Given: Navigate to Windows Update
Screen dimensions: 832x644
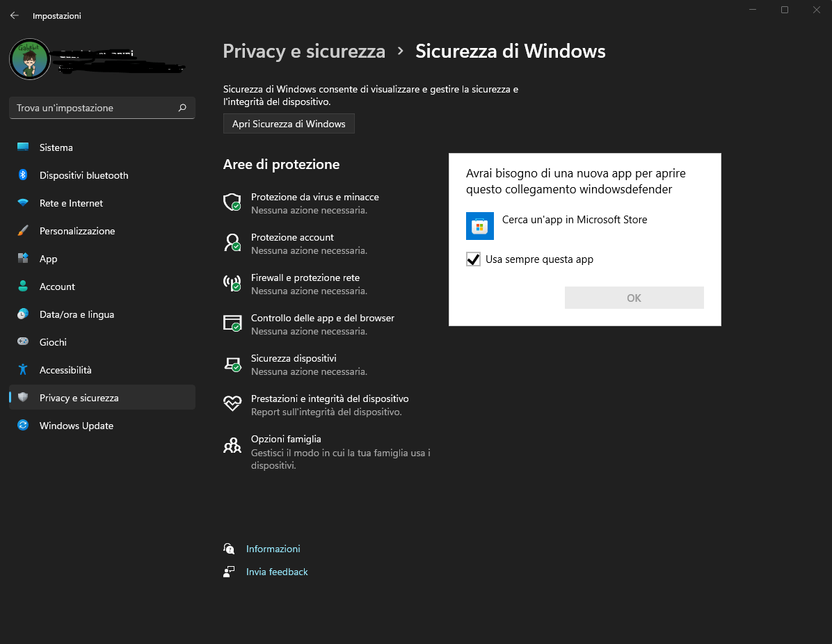Looking at the screenshot, I should 102,426.
